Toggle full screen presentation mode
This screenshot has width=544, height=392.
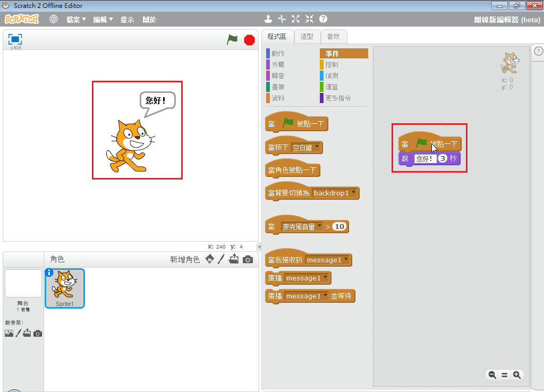15,39
